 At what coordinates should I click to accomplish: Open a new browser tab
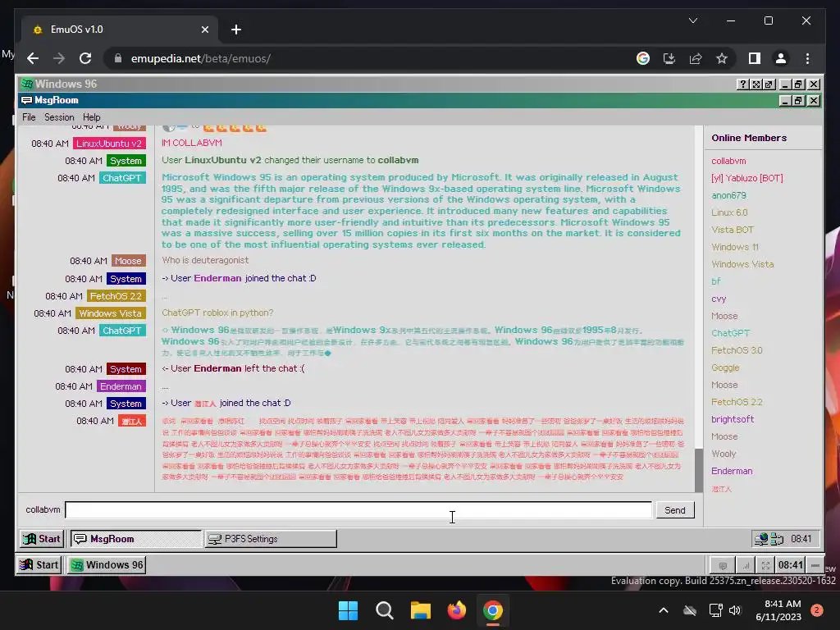(235, 30)
